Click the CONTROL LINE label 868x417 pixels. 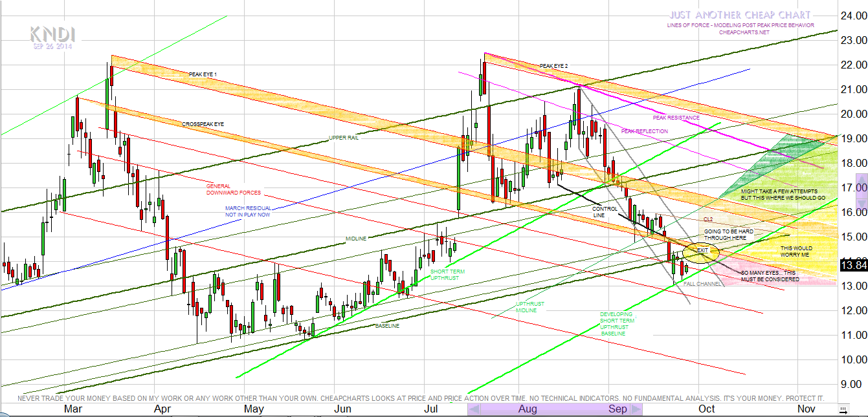click(x=605, y=211)
